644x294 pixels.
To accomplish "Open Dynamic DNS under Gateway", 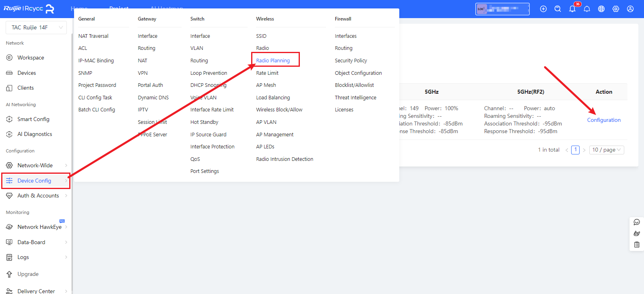I will click(x=153, y=97).
